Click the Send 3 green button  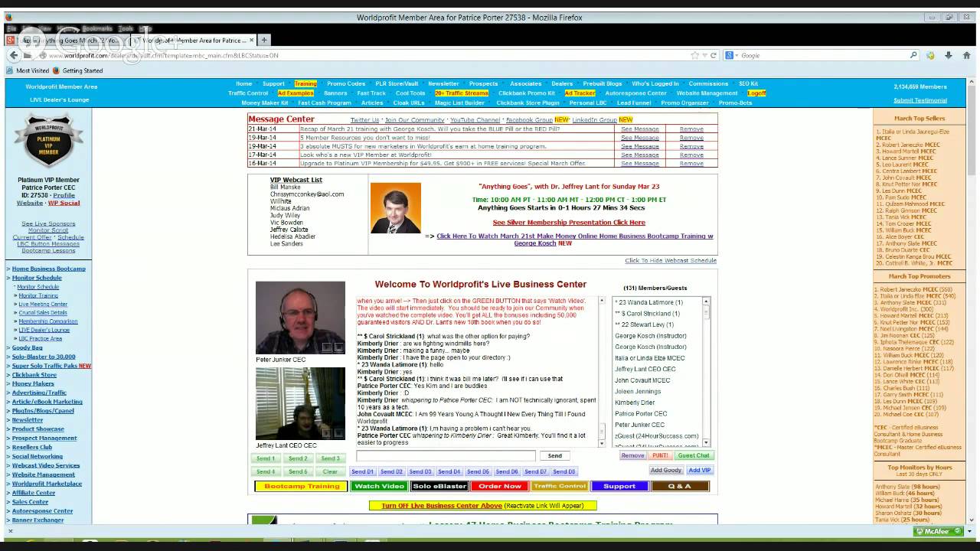[330, 458]
